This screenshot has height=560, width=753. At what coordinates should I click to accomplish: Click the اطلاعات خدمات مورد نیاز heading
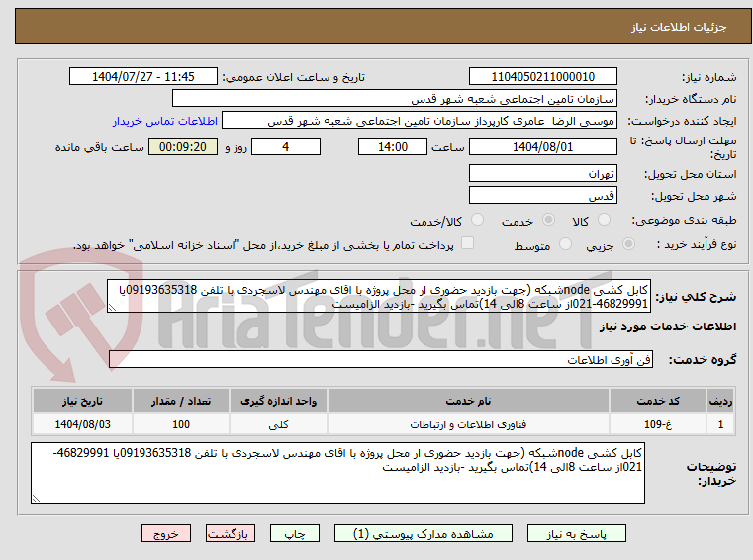tap(668, 327)
